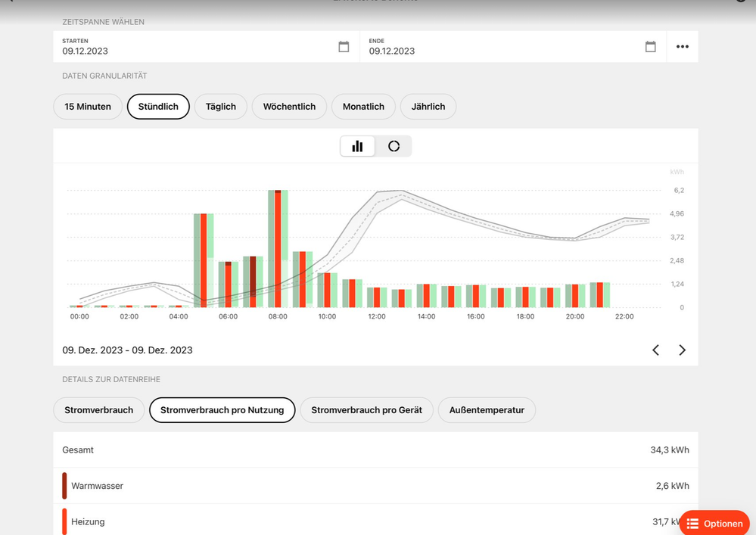Choose Wöchentlich data granularity
This screenshot has height=535, width=756.
289,107
